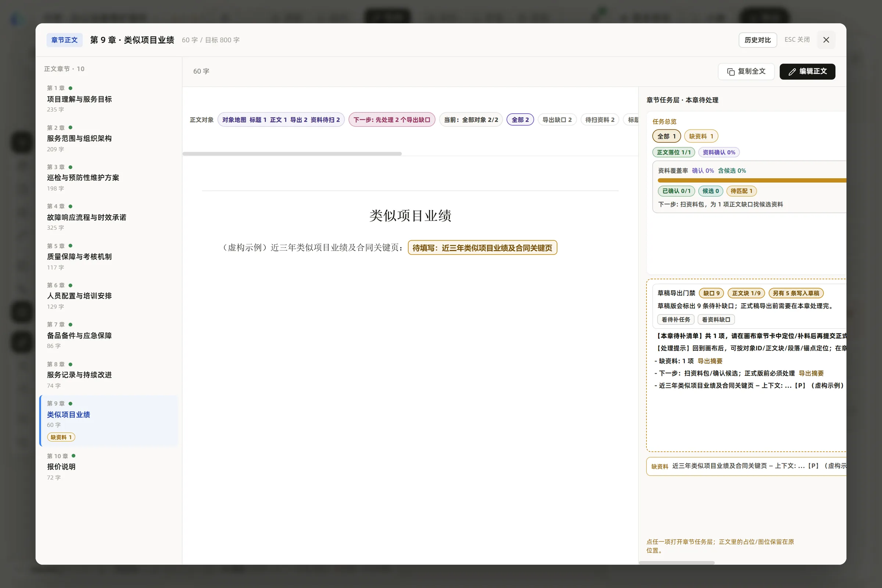Select task overview filter 缺资料 1
The height and width of the screenshot is (588, 882).
701,136
